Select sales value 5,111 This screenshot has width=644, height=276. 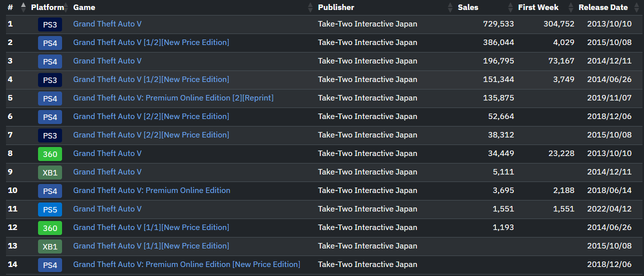pyautogui.click(x=503, y=172)
